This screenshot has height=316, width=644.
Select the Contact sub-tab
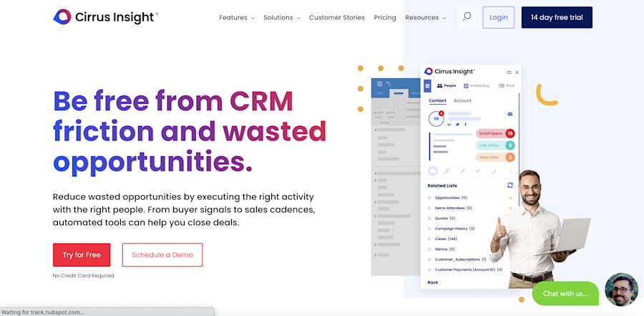(x=437, y=101)
